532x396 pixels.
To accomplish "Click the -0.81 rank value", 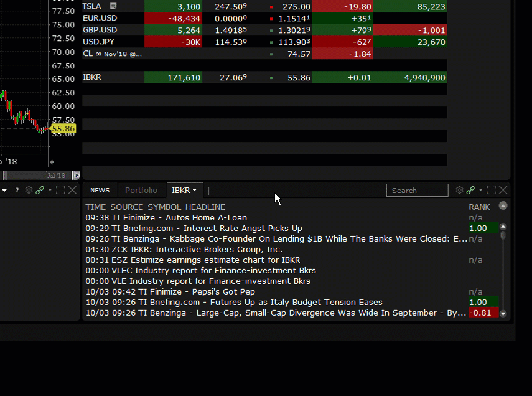I will coord(483,313).
